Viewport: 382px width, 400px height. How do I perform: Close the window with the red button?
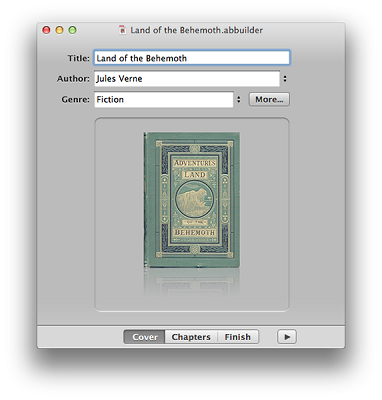pos(46,30)
